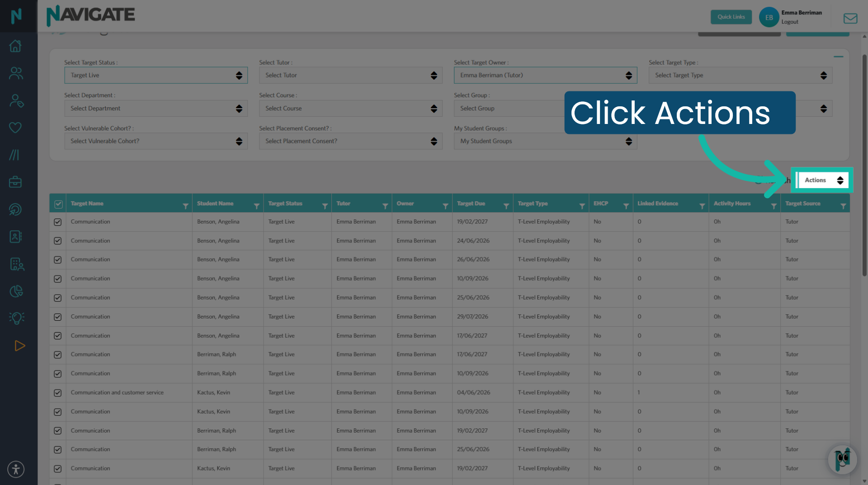This screenshot has width=868, height=485.
Task: Uncheck the row due 29/07/2026
Action: (57, 317)
